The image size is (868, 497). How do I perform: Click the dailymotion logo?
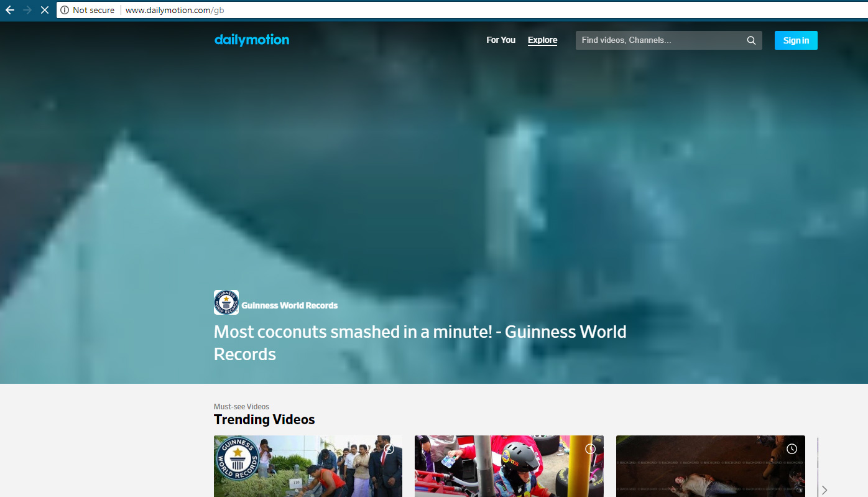tap(252, 40)
